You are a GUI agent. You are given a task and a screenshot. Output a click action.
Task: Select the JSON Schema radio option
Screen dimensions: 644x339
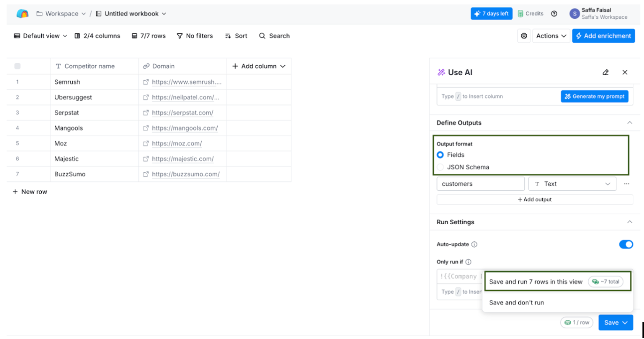(440, 167)
